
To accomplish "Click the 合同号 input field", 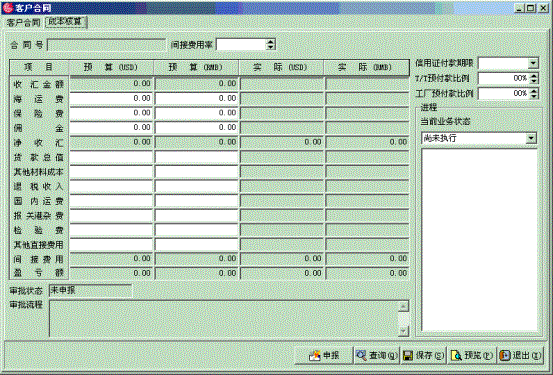I will tap(106, 45).
